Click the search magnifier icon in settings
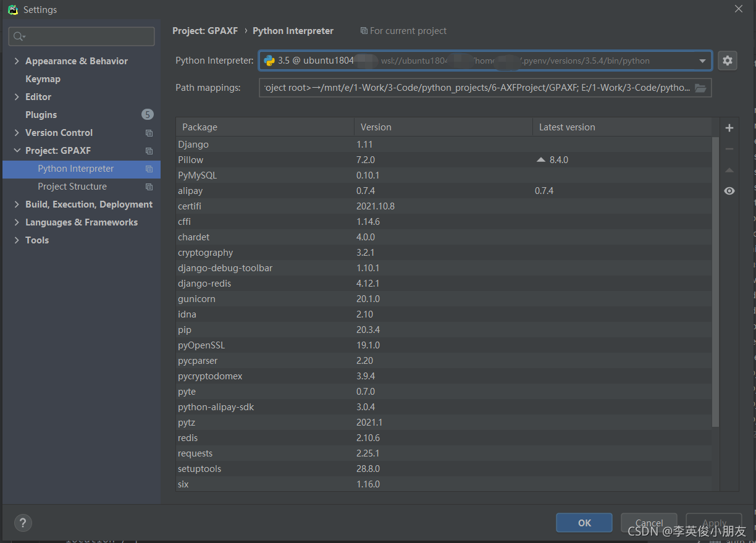Screen dimensions: 756x543 (x=19, y=36)
